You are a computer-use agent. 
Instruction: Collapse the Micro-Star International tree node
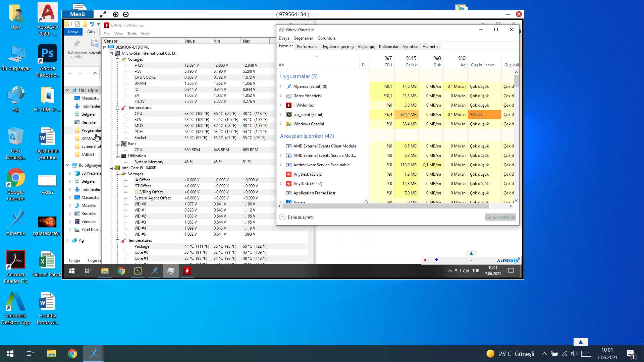click(111, 53)
